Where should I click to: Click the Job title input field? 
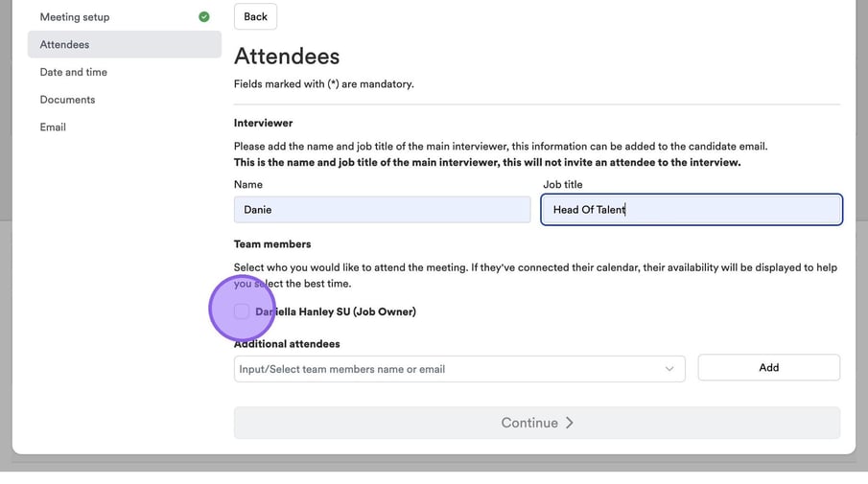click(691, 210)
